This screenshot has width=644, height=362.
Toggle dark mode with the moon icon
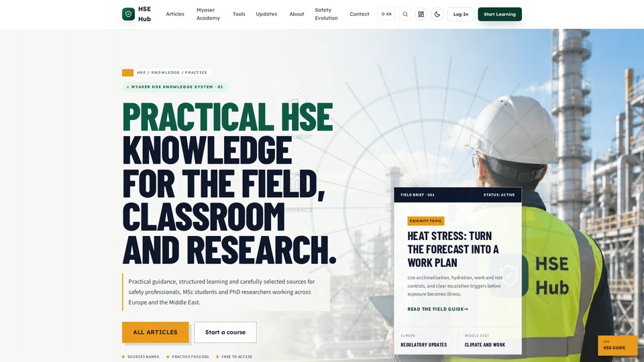coord(437,14)
